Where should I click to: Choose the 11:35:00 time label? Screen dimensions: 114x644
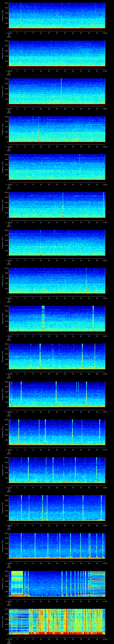pos(9,412)
